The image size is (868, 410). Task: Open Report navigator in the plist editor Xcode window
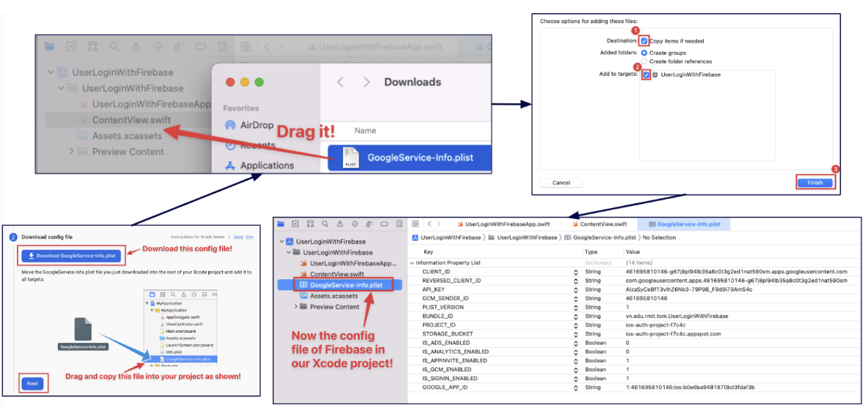[399, 224]
